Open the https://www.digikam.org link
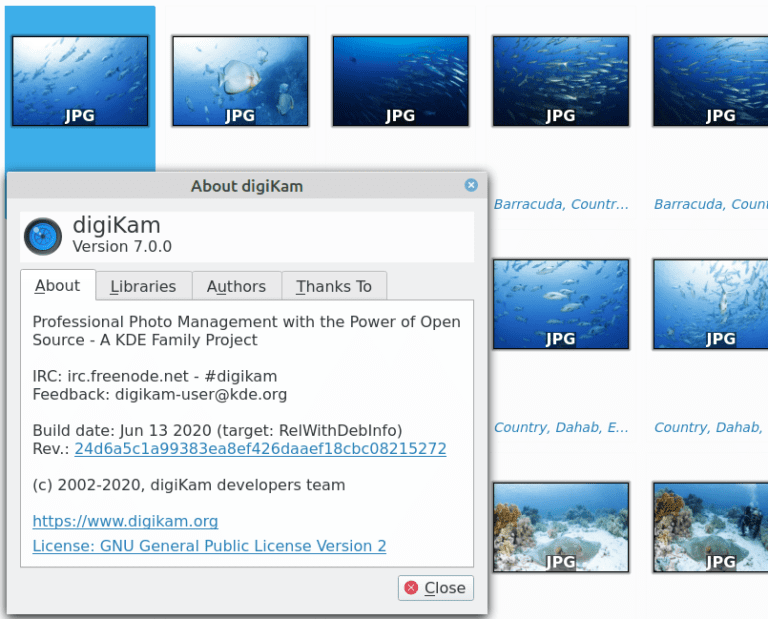Screen dimensions: 768x619 [125, 521]
